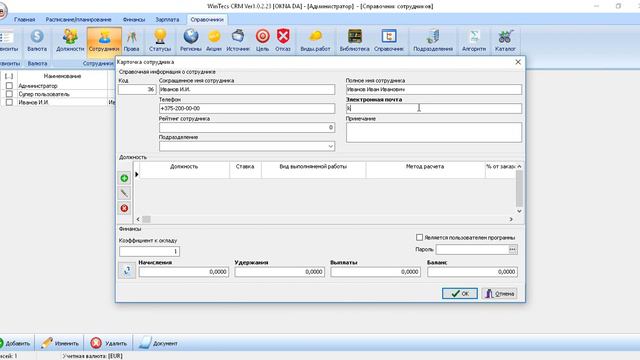Click the Баланс amount field
The image size is (640, 360).
472,272
